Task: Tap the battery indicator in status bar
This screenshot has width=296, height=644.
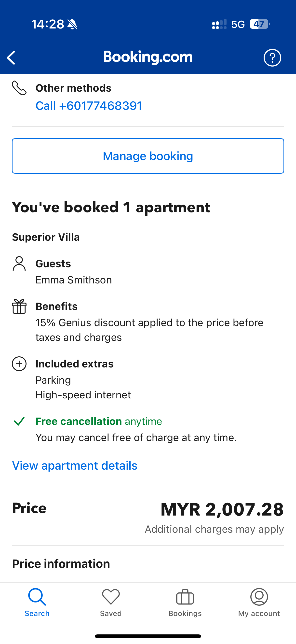Action: coord(260,24)
